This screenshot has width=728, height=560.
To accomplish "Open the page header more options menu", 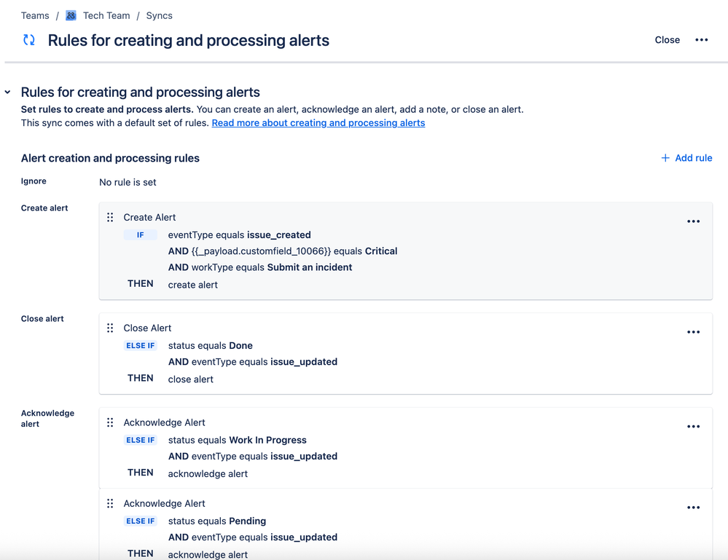I will 701,40.
